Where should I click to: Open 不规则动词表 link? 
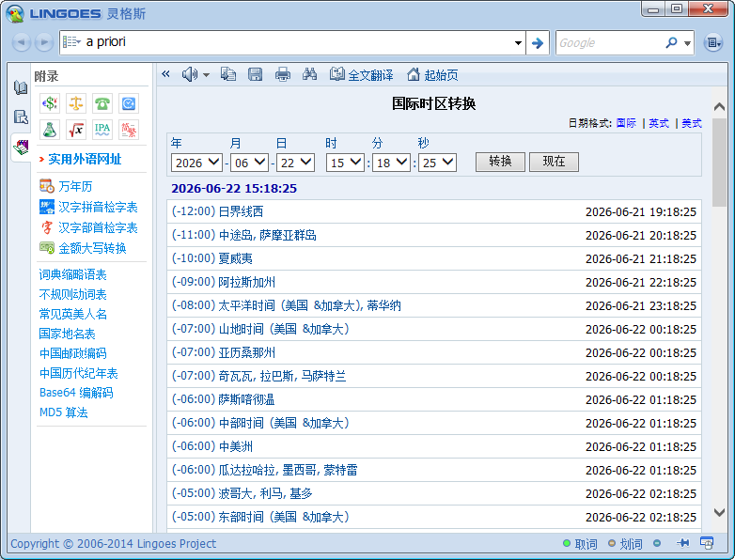(x=72, y=294)
